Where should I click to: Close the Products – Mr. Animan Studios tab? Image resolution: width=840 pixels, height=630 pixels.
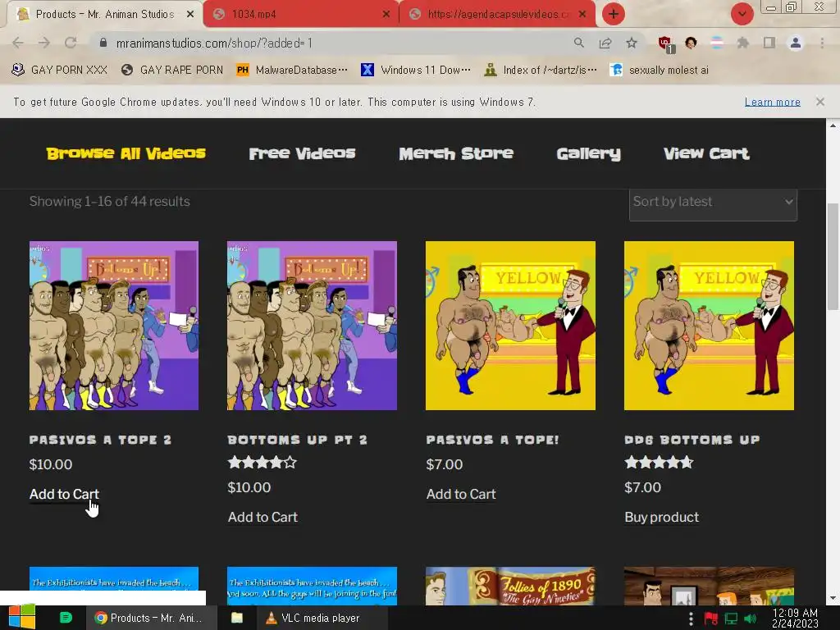[189, 15]
